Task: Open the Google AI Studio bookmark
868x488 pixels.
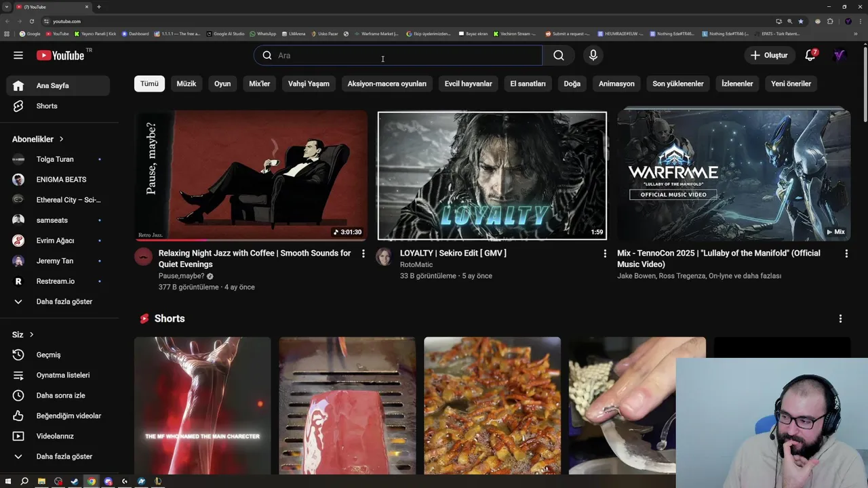Action: [x=226, y=33]
